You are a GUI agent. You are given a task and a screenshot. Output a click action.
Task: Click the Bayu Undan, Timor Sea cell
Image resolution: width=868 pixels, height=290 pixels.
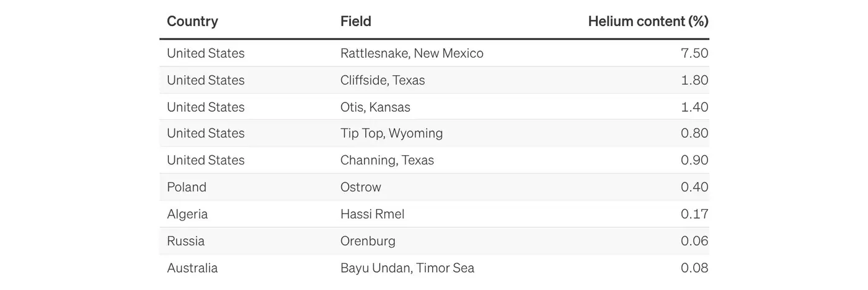click(407, 268)
